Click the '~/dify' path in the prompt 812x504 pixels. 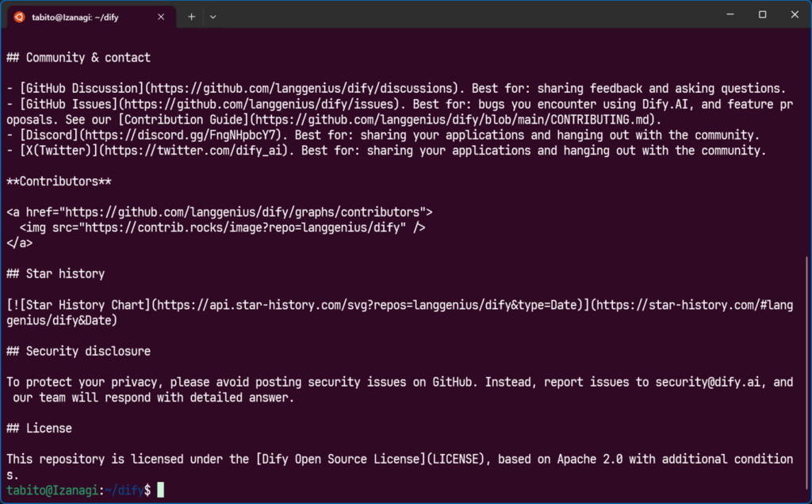pos(124,491)
